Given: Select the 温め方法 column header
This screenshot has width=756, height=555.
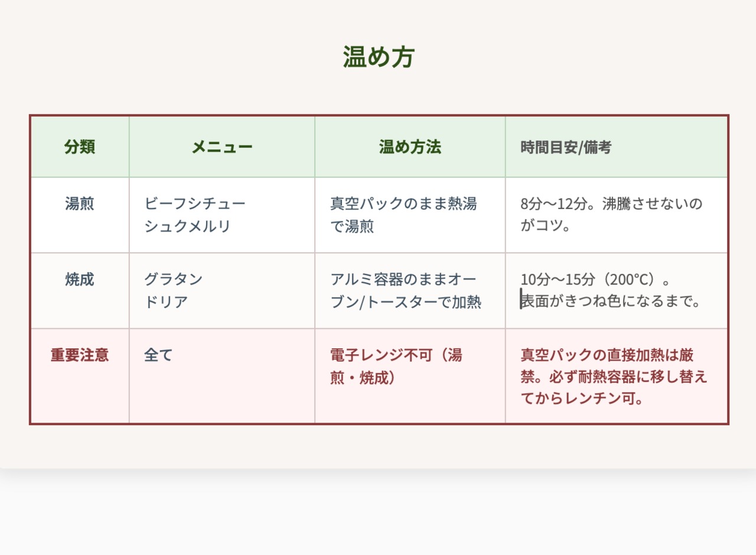Looking at the screenshot, I should (x=410, y=147).
